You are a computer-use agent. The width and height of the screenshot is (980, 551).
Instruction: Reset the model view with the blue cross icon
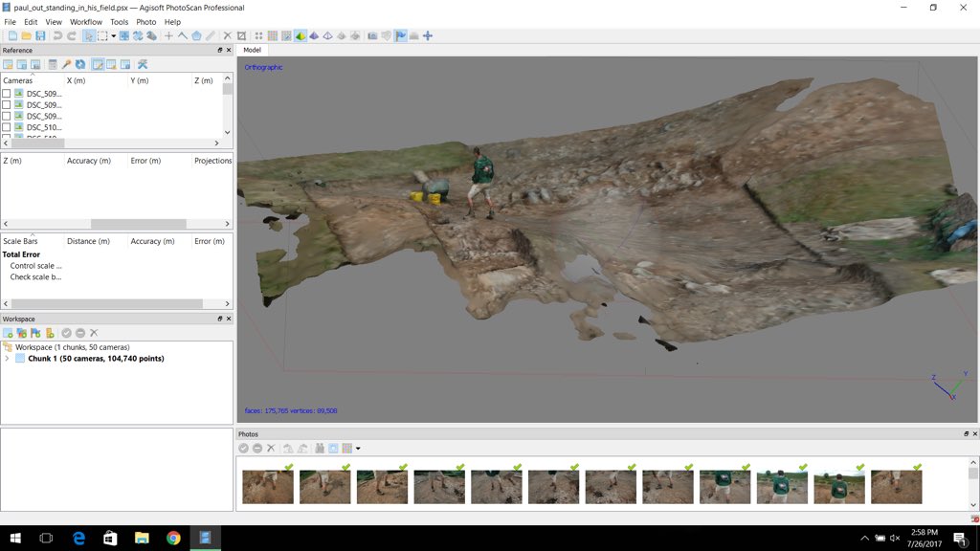point(428,36)
